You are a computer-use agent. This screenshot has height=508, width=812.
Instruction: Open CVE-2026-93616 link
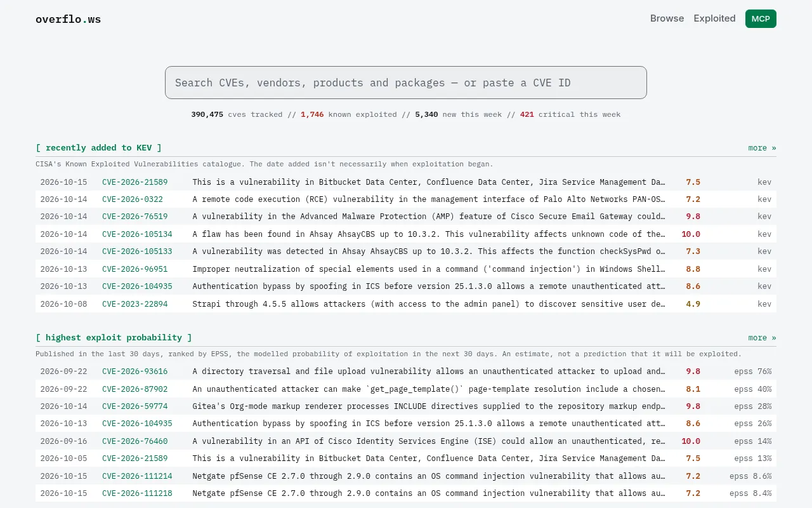tap(135, 371)
